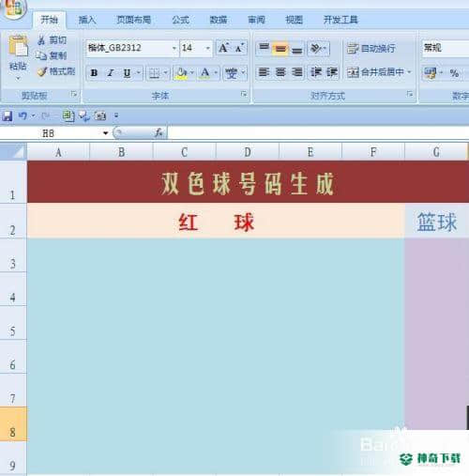This screenshot has height=476, width=469.
Task: Click the Cut scissors icon
Action: tap(41, 40)
